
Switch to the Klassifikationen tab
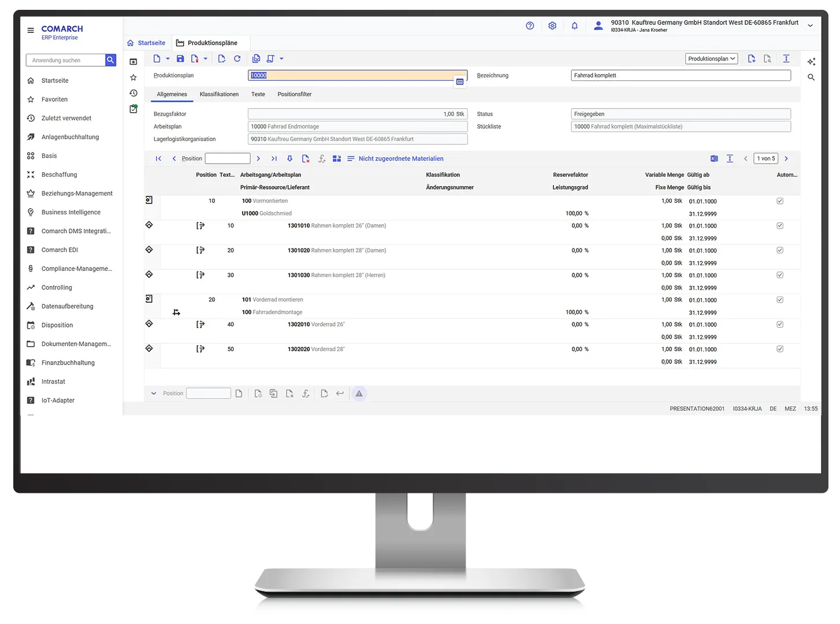point(219,95)
